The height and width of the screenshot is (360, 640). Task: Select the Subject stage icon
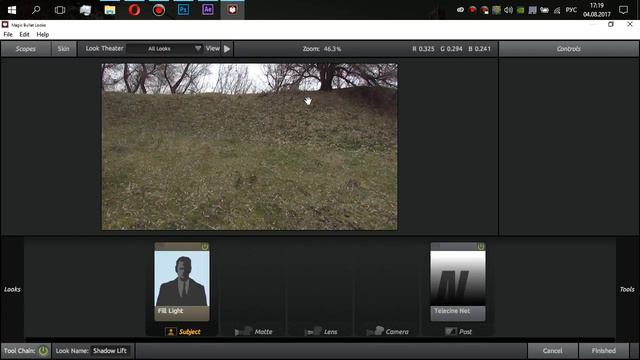click(x=171, y=331)
